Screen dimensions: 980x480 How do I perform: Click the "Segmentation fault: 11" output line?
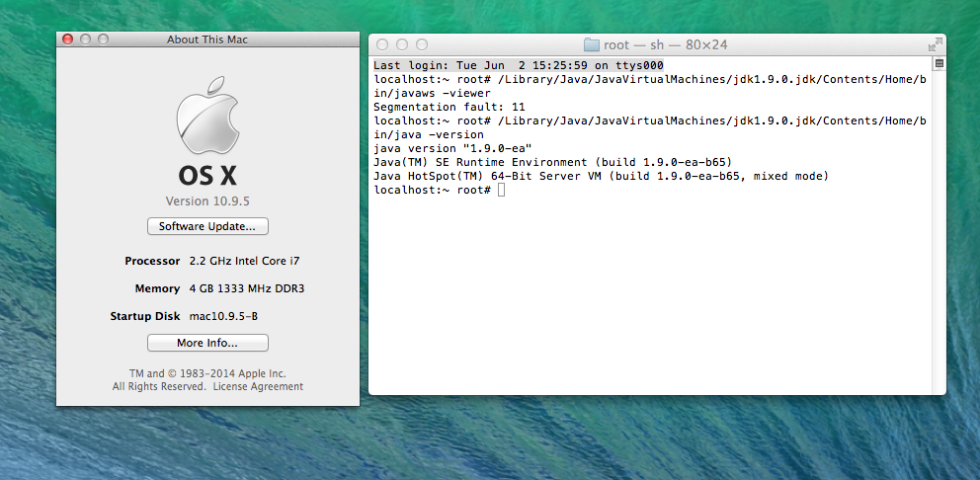(449, 107)
